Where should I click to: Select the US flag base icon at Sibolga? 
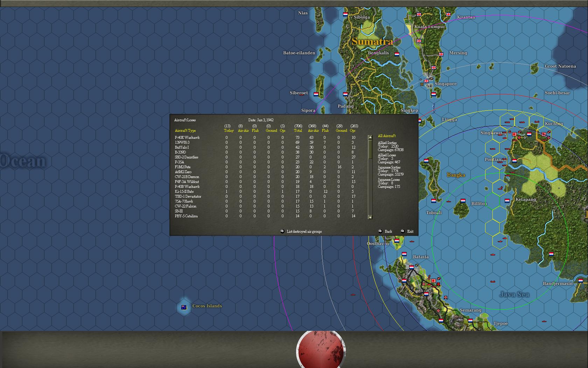tap(345, 15)
